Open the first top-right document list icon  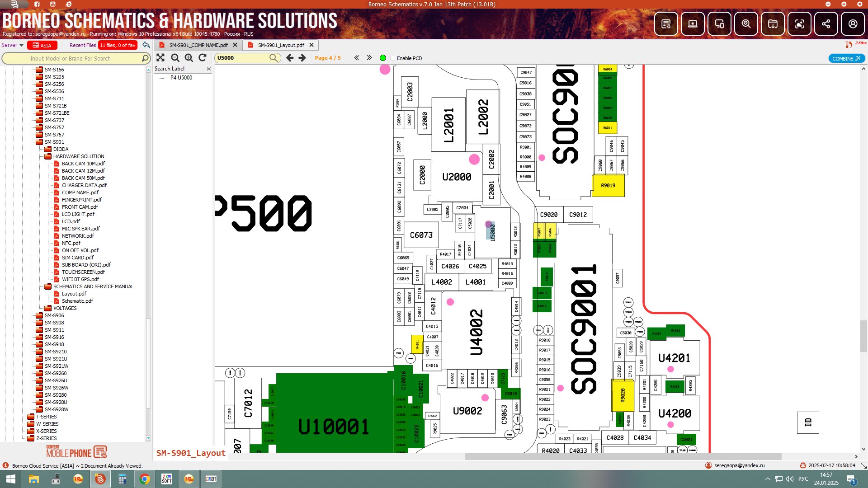(x=666, y=24)
